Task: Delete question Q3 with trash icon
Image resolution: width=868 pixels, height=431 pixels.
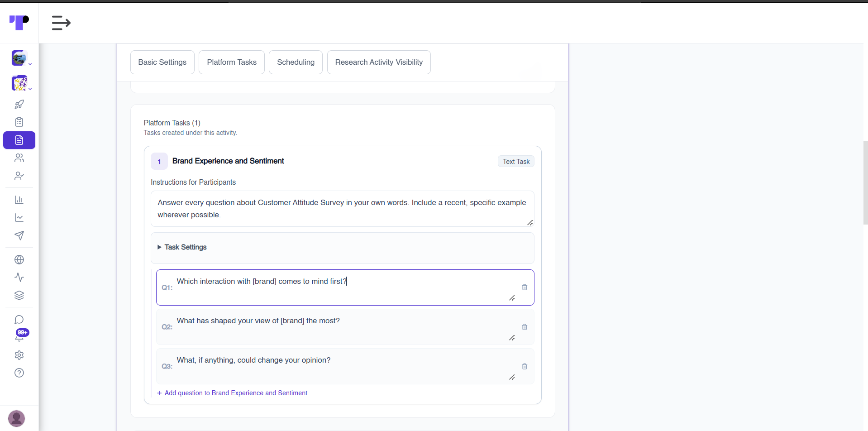Action: tap(525, 366)
